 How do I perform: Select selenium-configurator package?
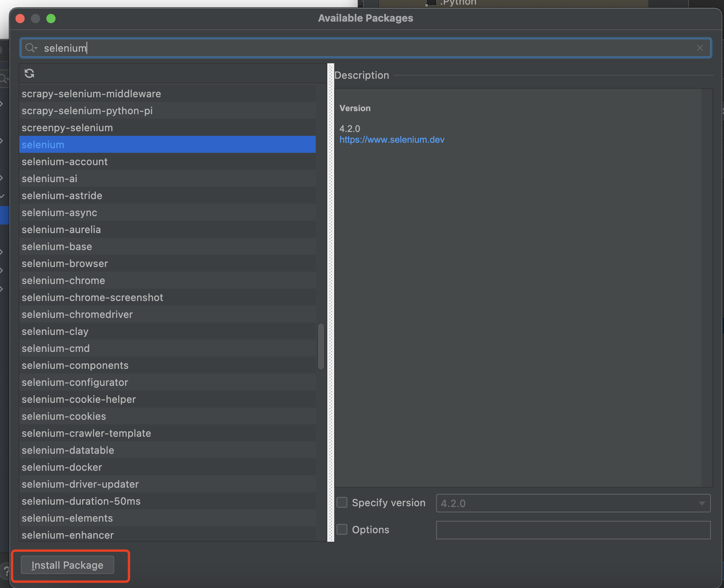click(x=167, y=382)
